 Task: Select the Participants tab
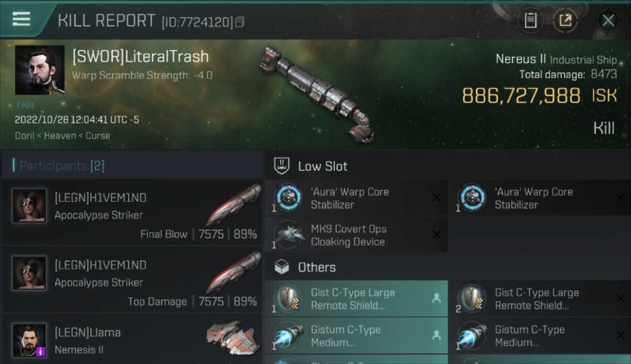(62, 166)
